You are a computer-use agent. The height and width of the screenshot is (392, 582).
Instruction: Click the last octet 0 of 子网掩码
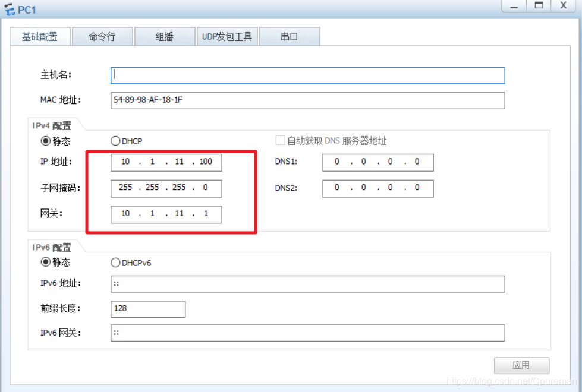point(205,187)
